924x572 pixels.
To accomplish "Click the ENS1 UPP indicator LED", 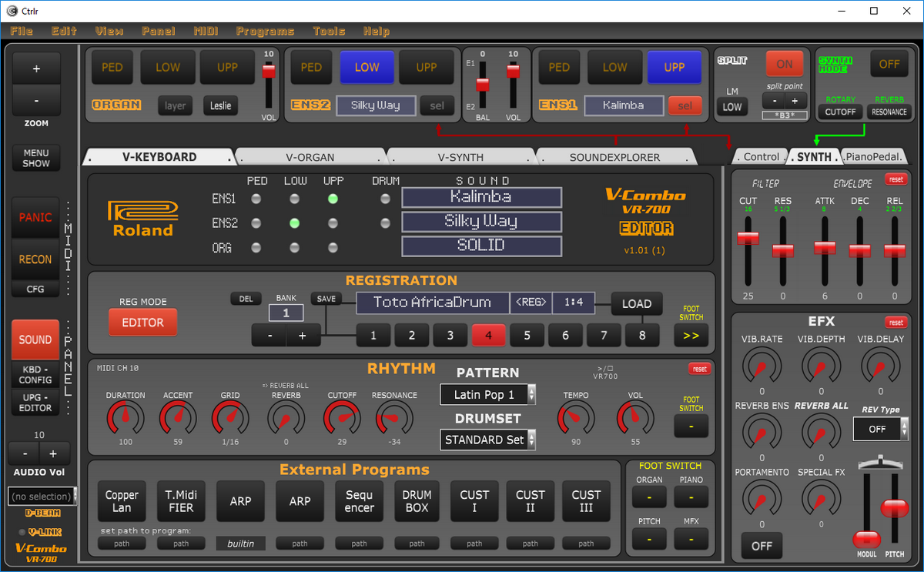I will [333, 199].
